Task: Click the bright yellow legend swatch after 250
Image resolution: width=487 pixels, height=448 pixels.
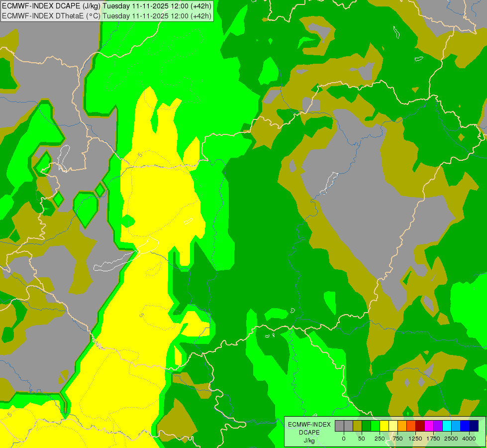Action: 384,426
